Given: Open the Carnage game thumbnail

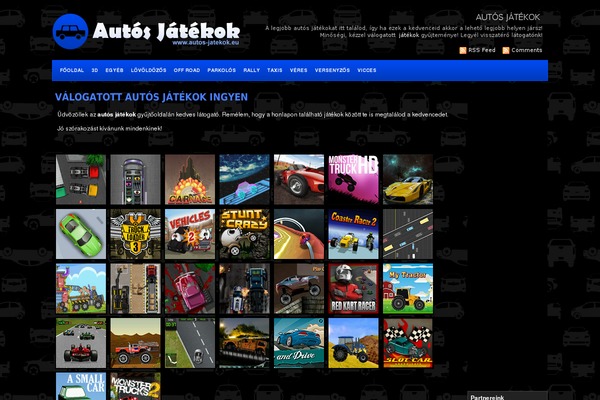Looking at the screenshot, I should click(x=190, y=180).
